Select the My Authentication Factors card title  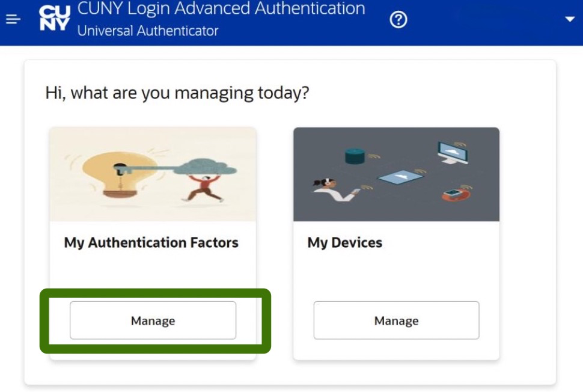click(x=151, y=242)
